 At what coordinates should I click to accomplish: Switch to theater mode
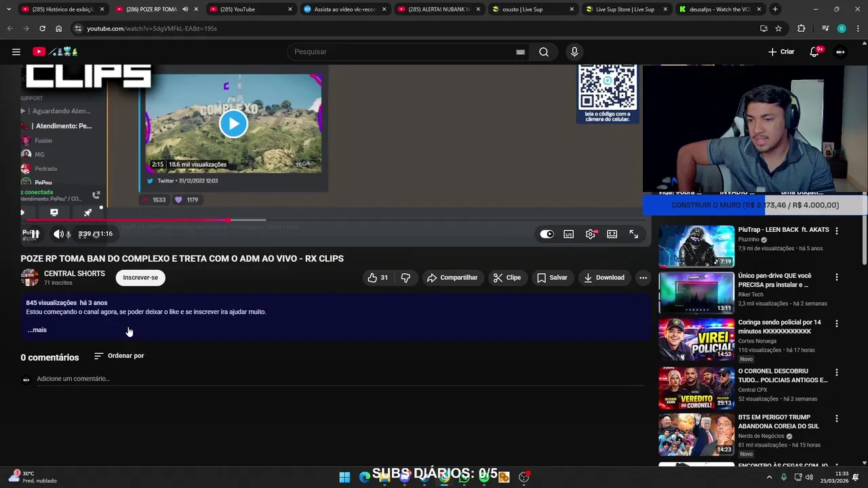click(612, 234)
